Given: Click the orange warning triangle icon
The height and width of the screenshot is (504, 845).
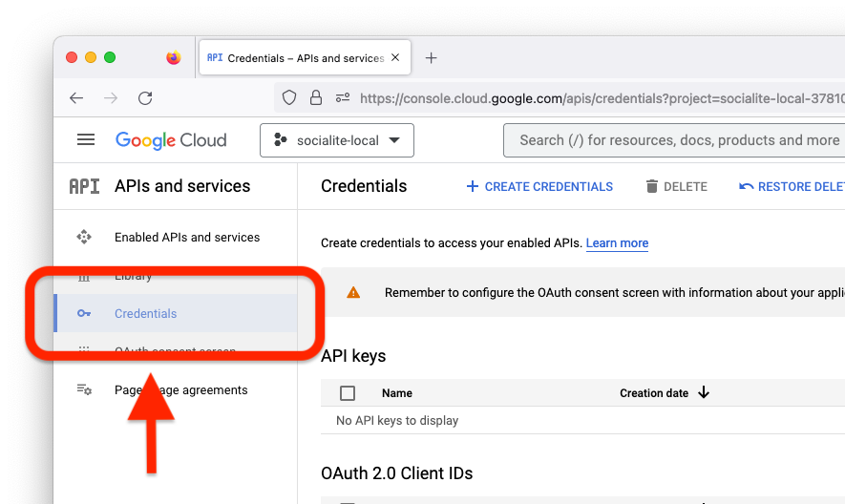Looking at the screenshot, I should [353, 293].
